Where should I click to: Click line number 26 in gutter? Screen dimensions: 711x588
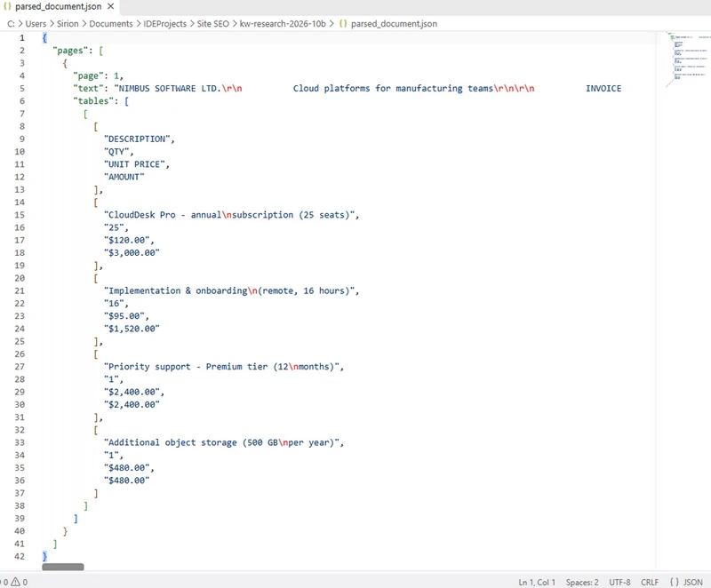(20, 354)
